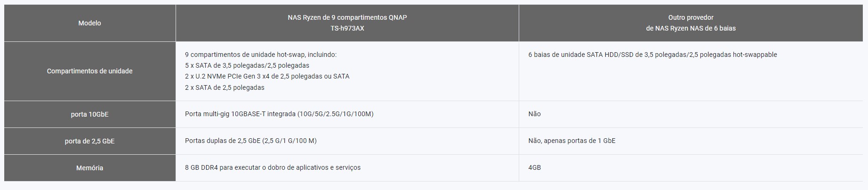Select the QNAP TS-h973AX column header
Image resolution: width=868 pixels, height=190 pixels.
pos(347,23)
